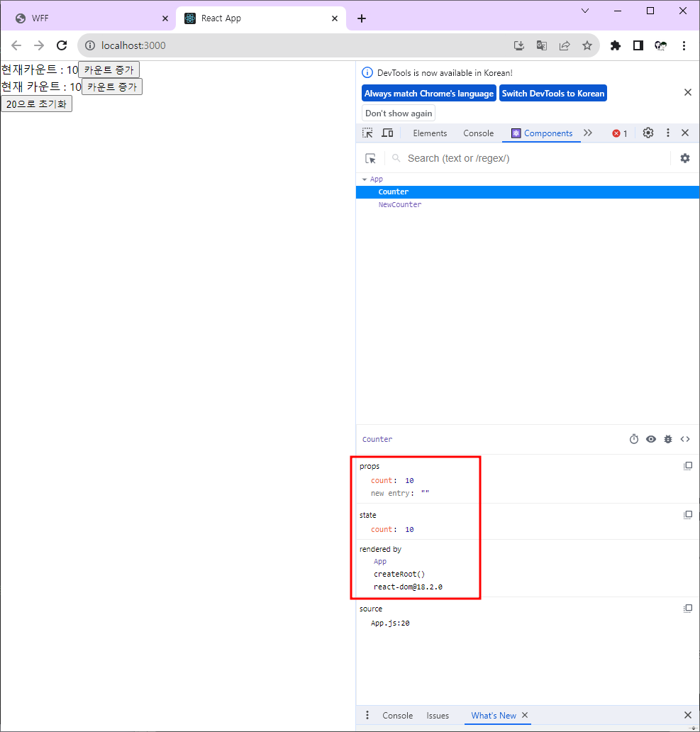This screenshot has width=700, height=732.
Task: Open a new browser tab
Action: click(362, 18)
